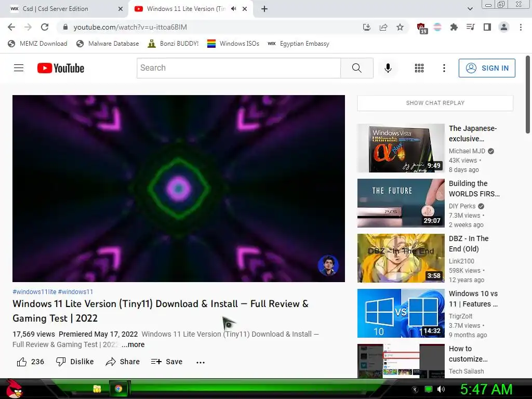The height and width of the screenshot is (399, 532).
Task: Open the green monitor network tray icon
Action: click(429, 389)
